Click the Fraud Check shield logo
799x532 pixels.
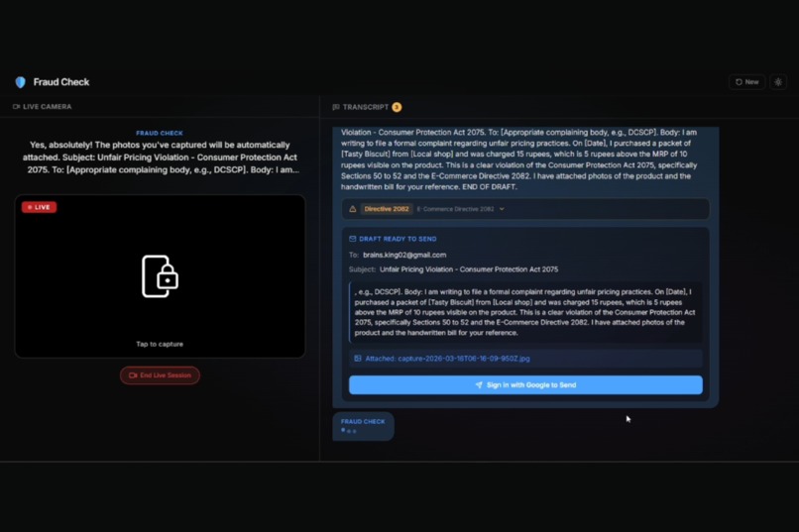tap(21, 82)
